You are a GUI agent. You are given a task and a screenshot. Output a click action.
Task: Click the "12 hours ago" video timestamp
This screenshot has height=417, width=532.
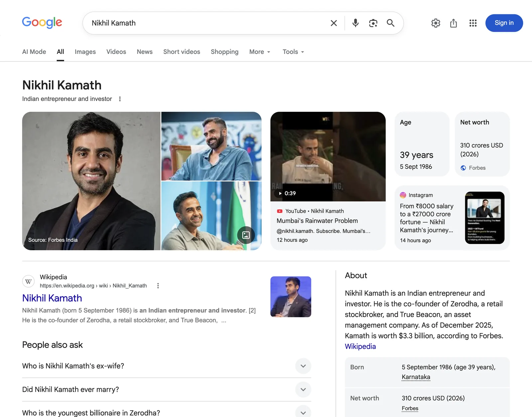[x=292, y=240]
